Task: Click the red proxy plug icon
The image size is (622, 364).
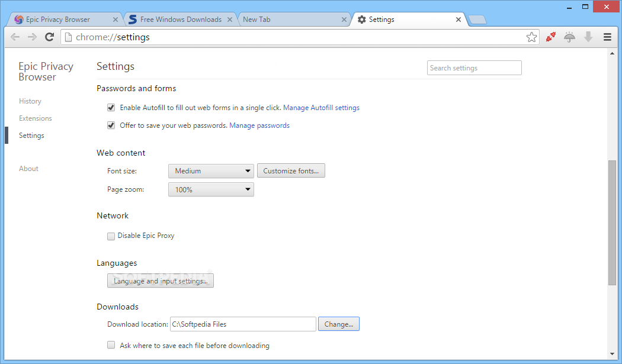Action: [550, 37]
